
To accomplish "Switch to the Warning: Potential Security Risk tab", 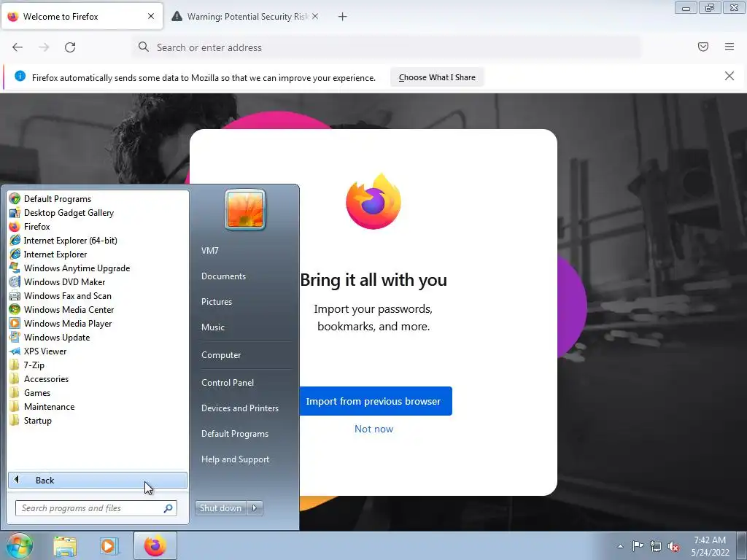I will coord(245,17).
